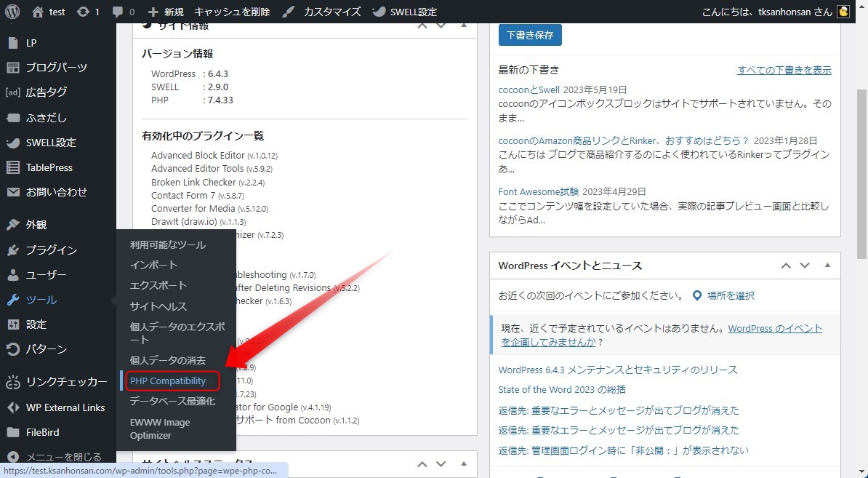Open the WordPress logo menu
868x478 pixels.
(x=12, y=12)
